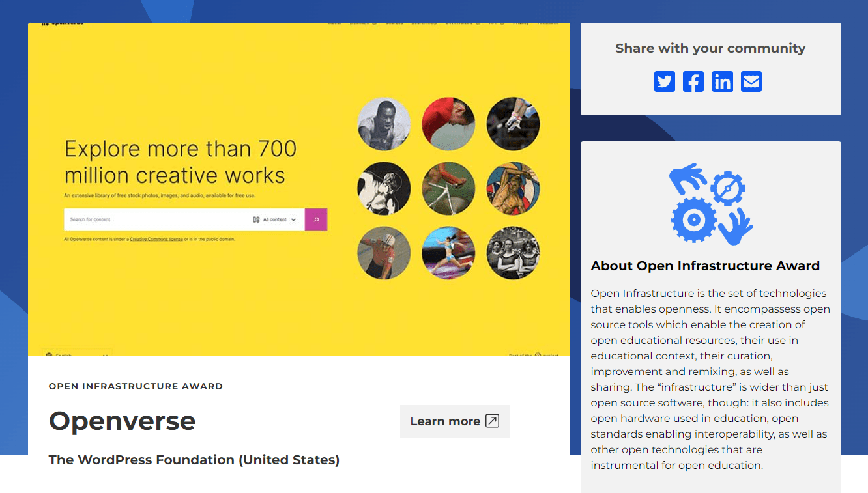Share the page on LinkedIn
Image resolution: width=868 pixels, height=493 pixels.
(x=722, y=81)
